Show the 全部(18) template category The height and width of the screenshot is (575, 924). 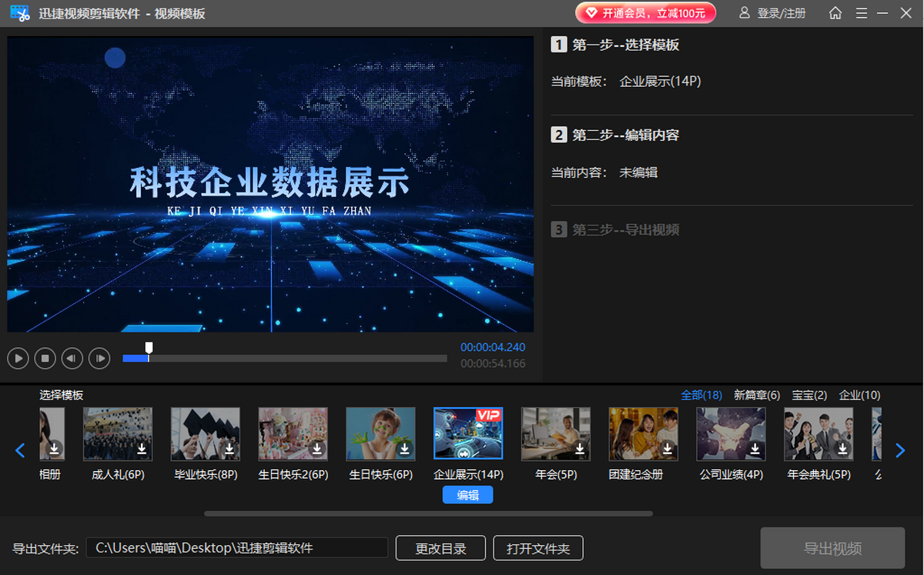click(x=701, y=395)
